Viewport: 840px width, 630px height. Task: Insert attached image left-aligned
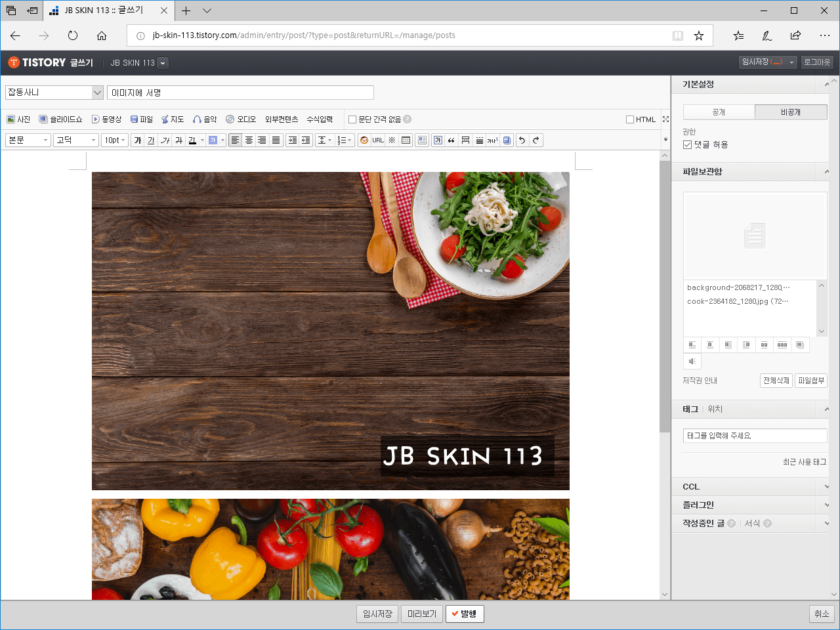pos(692,345)
